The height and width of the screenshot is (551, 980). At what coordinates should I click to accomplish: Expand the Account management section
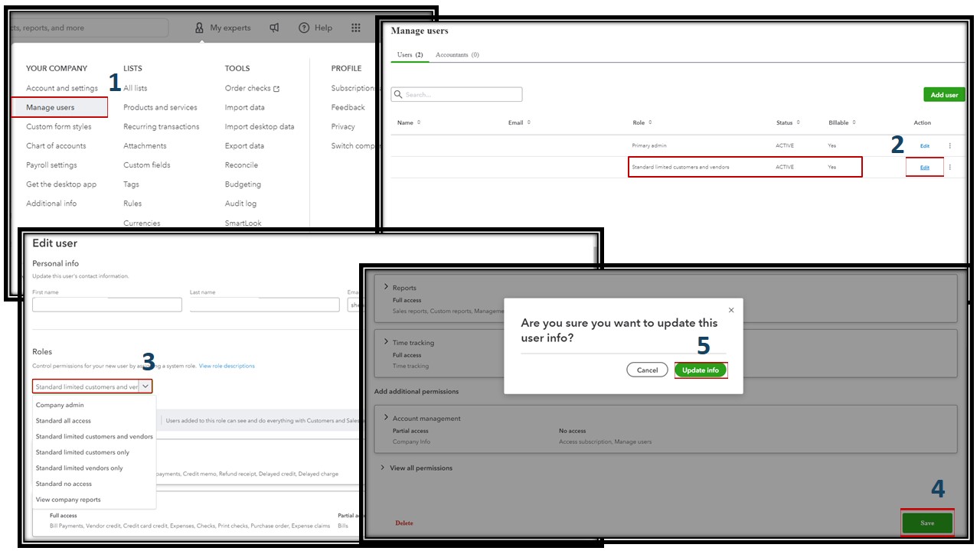click(386, 418)
